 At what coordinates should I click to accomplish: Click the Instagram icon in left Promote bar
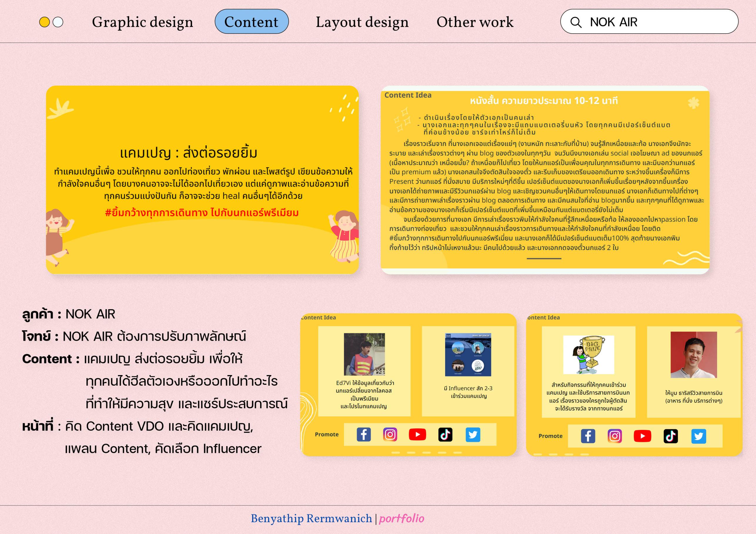pos(390,434)
